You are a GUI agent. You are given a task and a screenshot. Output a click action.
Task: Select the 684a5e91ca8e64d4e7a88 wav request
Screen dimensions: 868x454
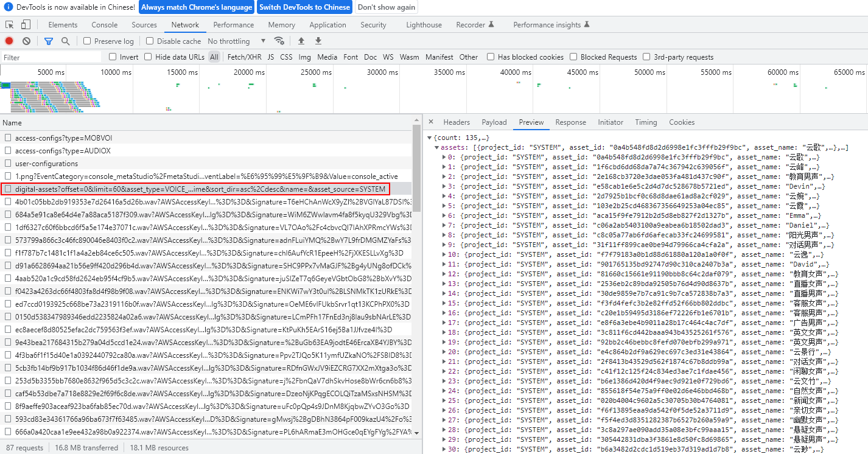[x=206, y=215]
